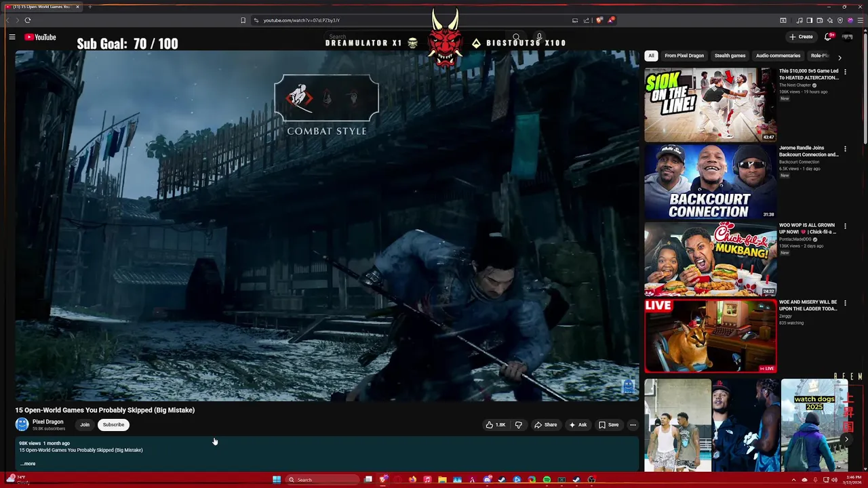Image resolution: width=868 pixels, height=488 pixels.
Task: Open a new browser tab
Action: pos(90,7)
